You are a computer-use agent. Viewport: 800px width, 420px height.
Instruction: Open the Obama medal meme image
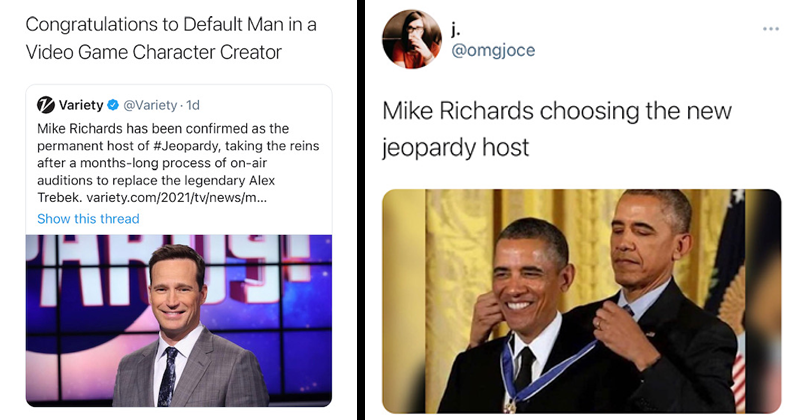(581, 300)
